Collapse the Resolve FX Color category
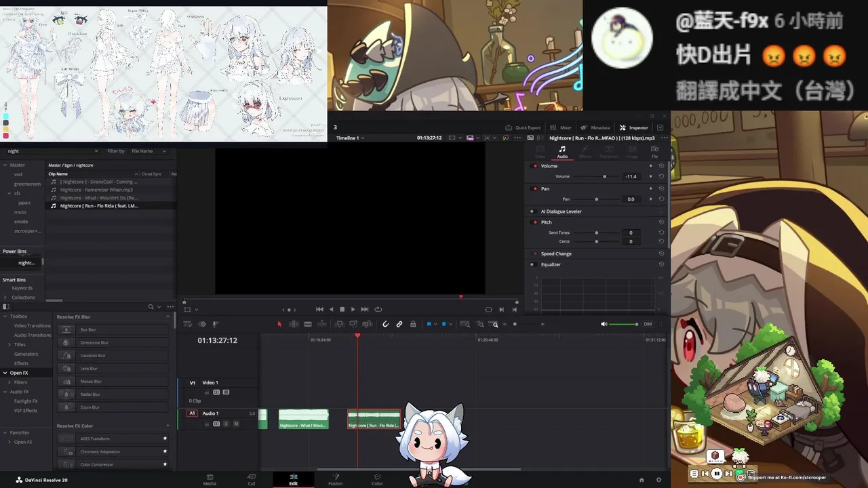This screenshot has height=488, width=868. pyautogui.click(x=167, y=426)
